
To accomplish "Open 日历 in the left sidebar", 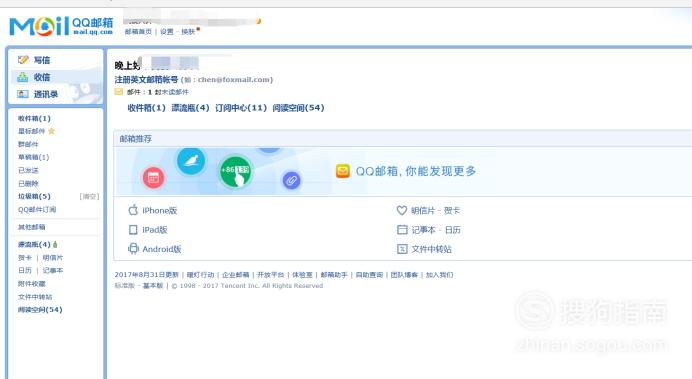I will (x=25, y=270).
